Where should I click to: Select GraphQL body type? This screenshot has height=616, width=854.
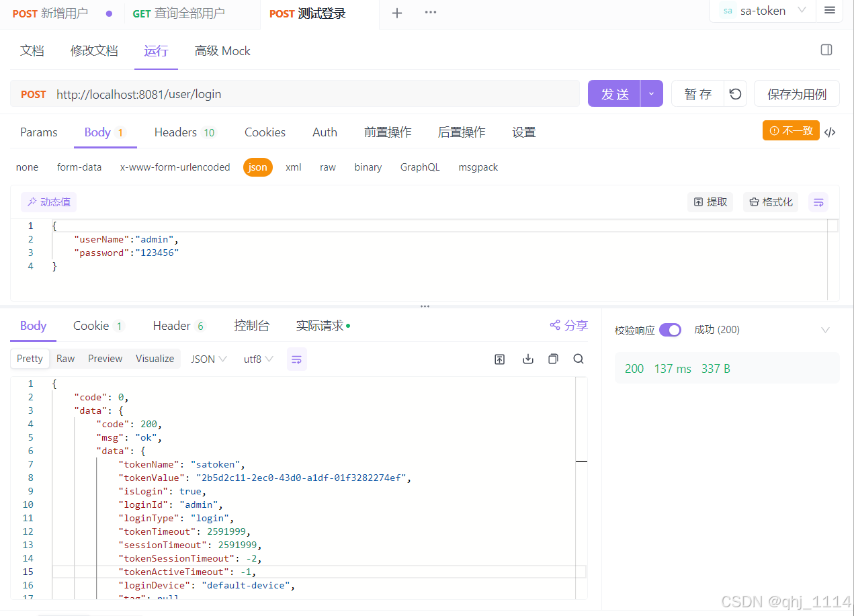[420, 167]
